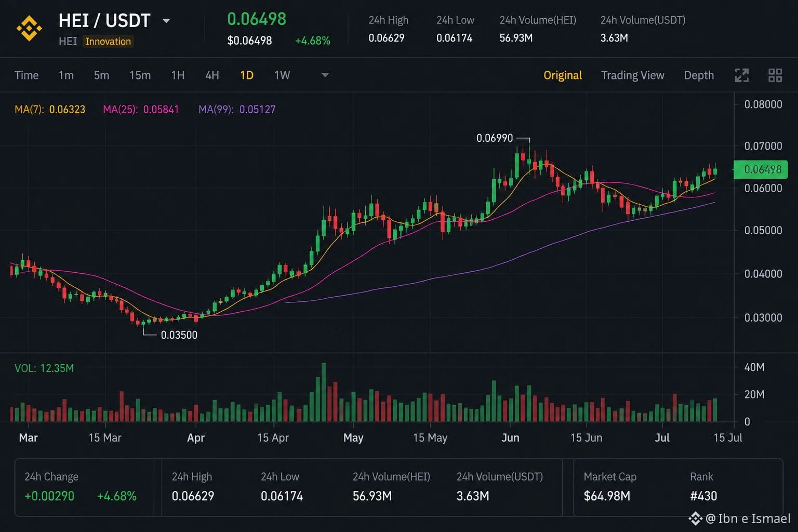Screen dimensions: 798x532
Task: Click the header 24h High value 0.06629
Action: (x=387, y=38)
